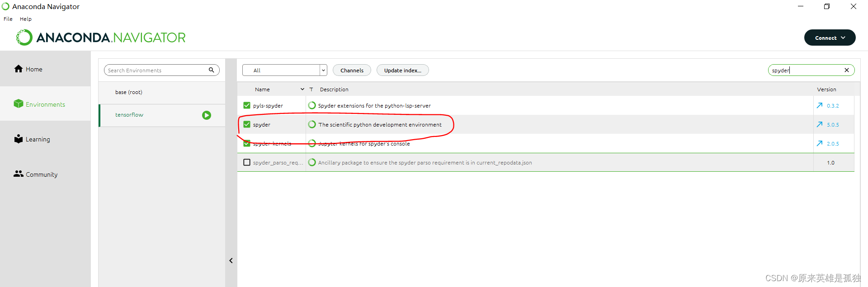Open the Community sidebar tab
Screen dimensions: 868x287
[x=45, y=174]
